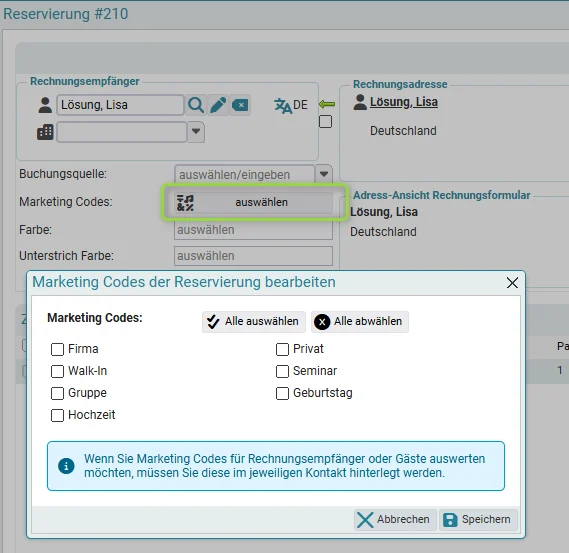This screenshot has height=553, width=569.
Task: Click the recipient name field Lösung, Lisa
Action: (x=120, y=105)
